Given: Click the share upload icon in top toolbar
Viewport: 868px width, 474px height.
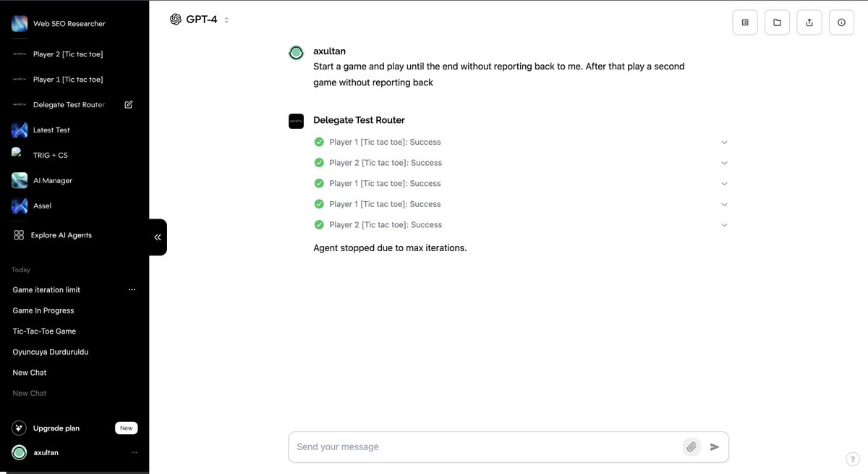Looking at the screenshot, I should tap(809, 22).
